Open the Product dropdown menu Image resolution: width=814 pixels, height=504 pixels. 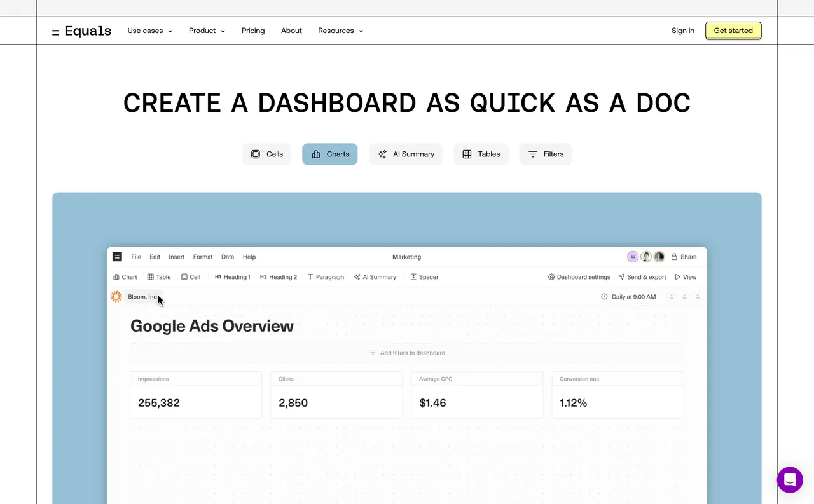click(x=206, y=31)
